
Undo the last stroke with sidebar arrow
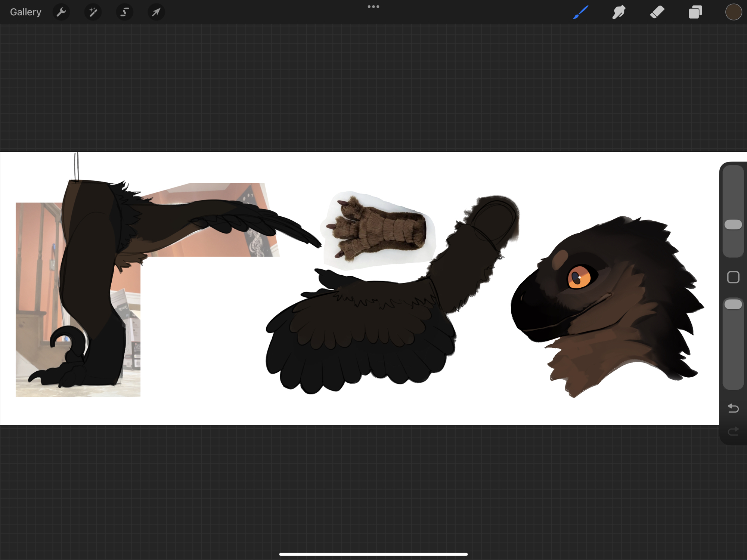coord(733,408)
